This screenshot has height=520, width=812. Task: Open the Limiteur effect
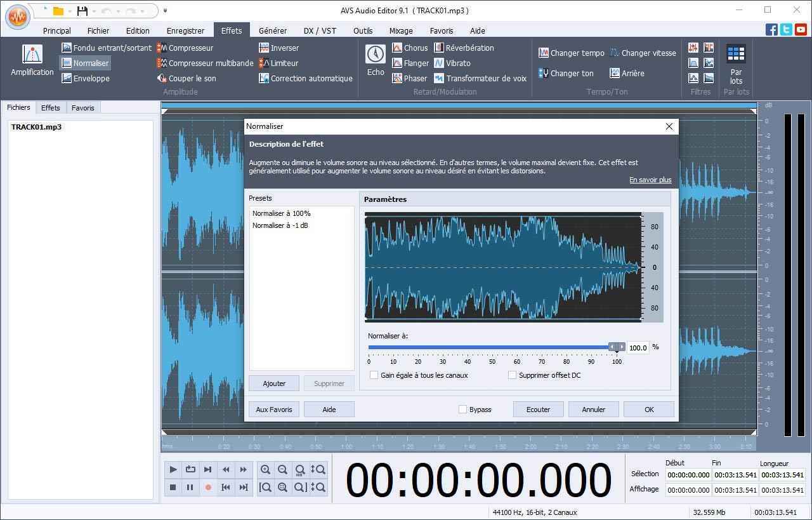pyautogui.click(x=278, y=63)
